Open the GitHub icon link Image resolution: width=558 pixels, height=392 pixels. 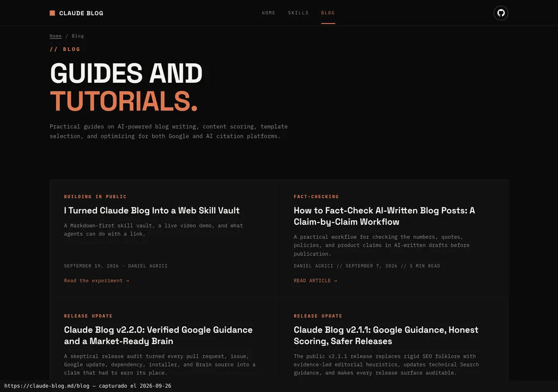pos(501,13)
